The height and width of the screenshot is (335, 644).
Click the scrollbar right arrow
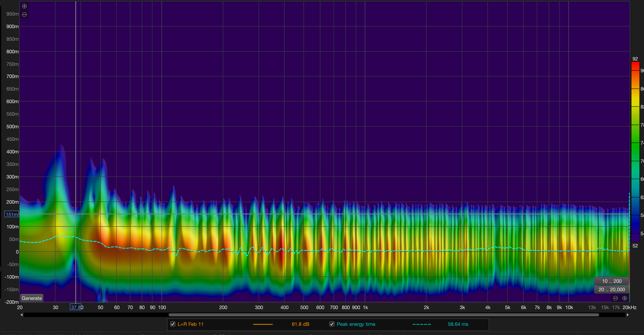tap(627, 315)
